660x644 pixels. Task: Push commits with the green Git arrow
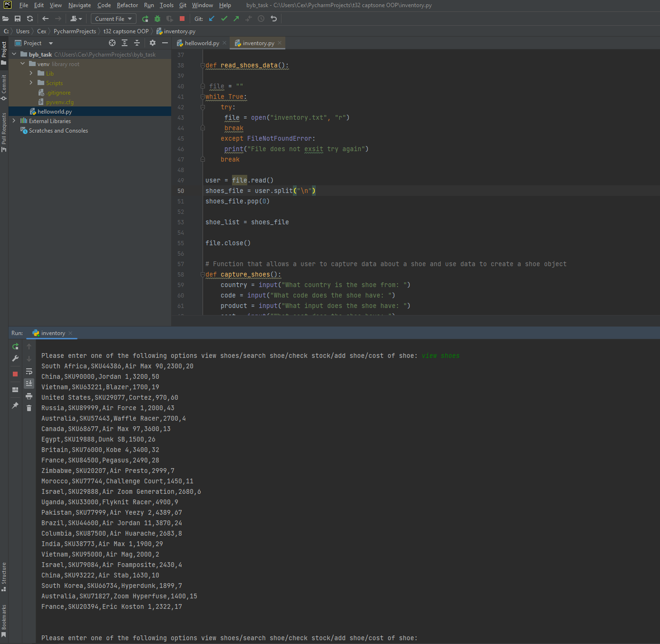click(x=236, y=19)
